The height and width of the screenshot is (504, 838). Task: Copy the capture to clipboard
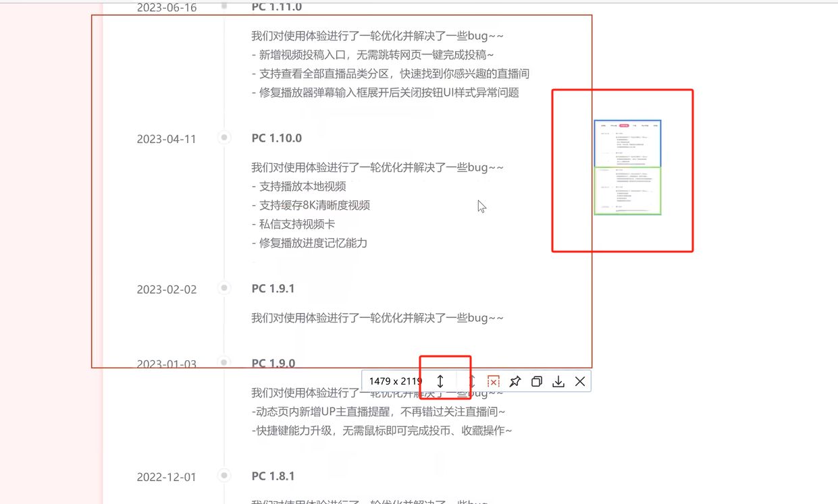(536, 381)
